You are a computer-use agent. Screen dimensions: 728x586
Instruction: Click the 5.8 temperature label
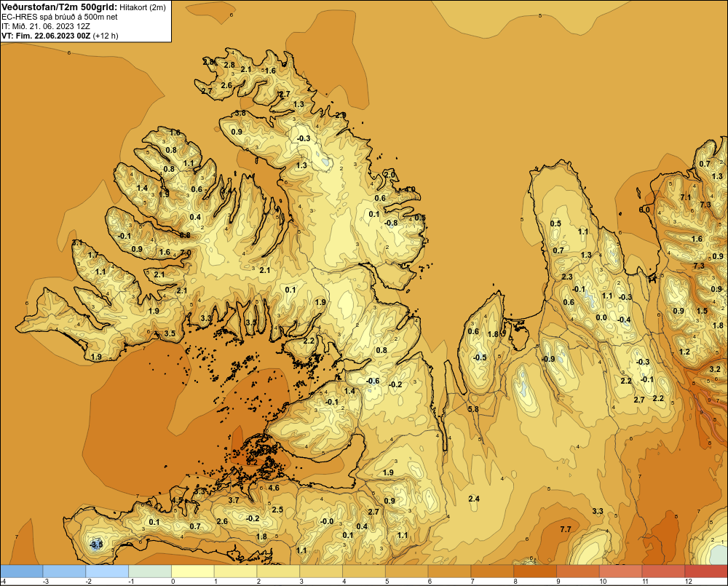[x=473, y=409]
